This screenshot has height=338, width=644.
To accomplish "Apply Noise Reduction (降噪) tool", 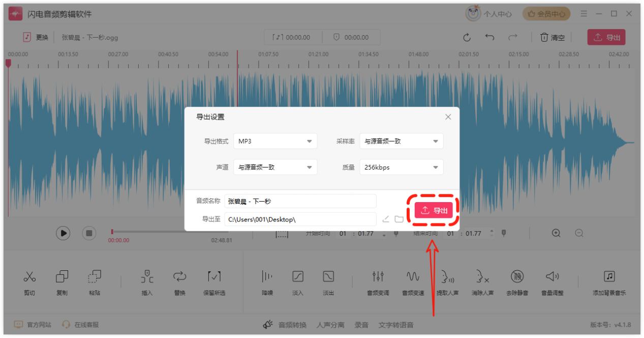I will point(267,283).
